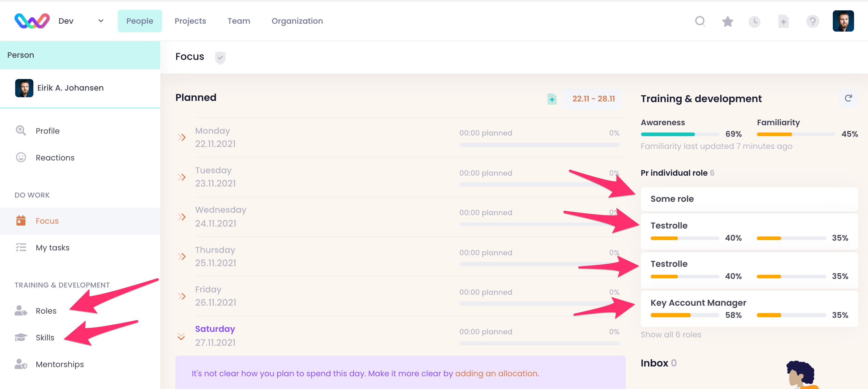868x389 pixels.
Task: Click Show all 6 roles
Action: (x=670, y=334)
